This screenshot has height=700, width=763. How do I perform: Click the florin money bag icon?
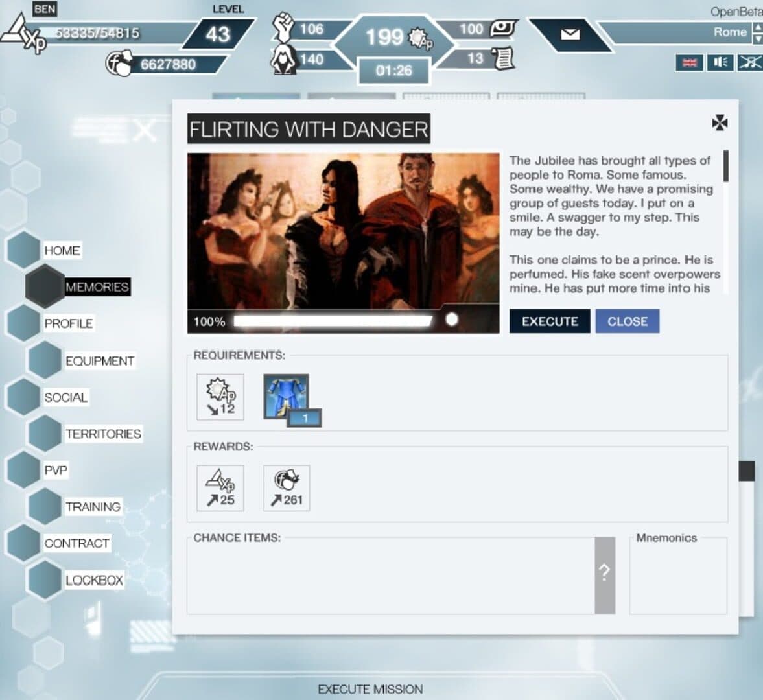coord(119,64)
